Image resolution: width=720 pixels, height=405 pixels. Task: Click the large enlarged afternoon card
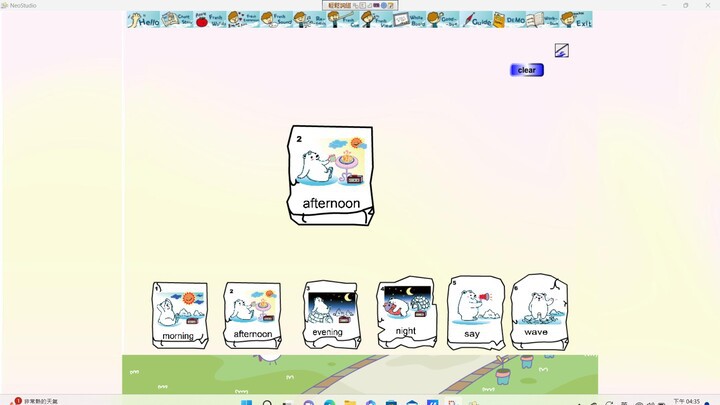tap(330, 175)
